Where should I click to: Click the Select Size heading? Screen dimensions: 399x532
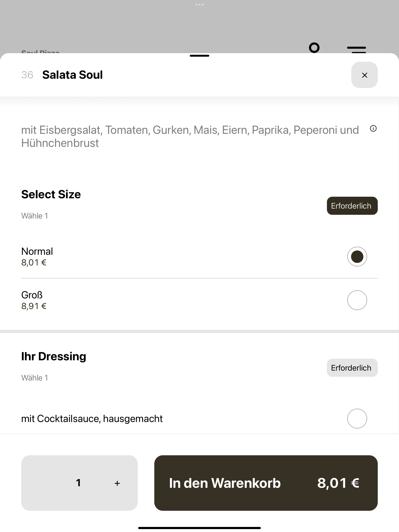click(x=51, y=194)
